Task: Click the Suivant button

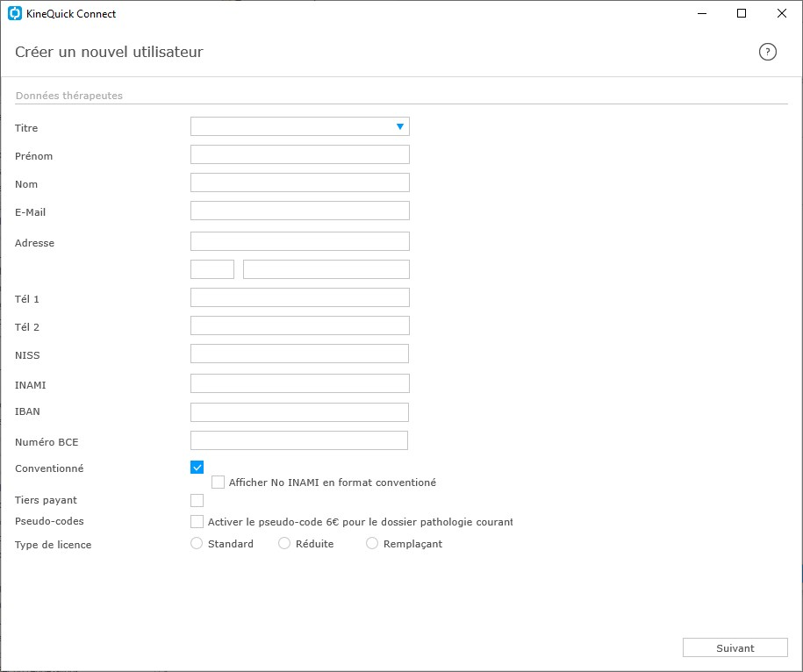Action: pos(735,647)
